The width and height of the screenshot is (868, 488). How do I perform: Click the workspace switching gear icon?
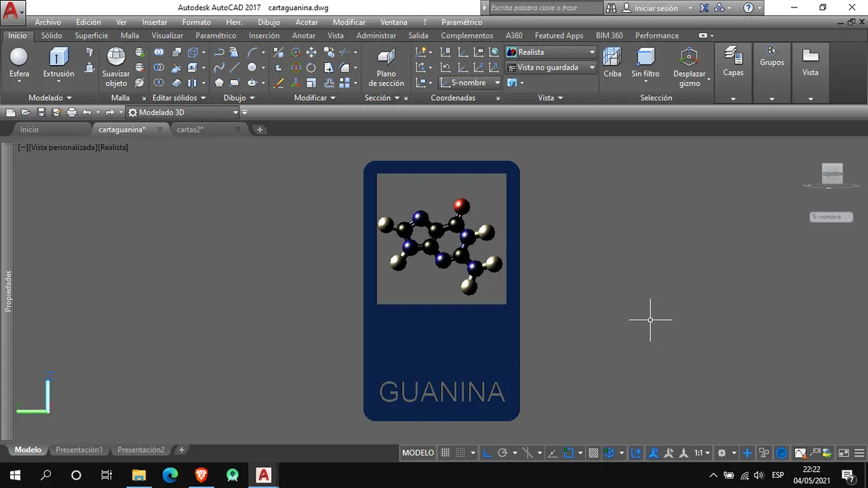(722, 453)
